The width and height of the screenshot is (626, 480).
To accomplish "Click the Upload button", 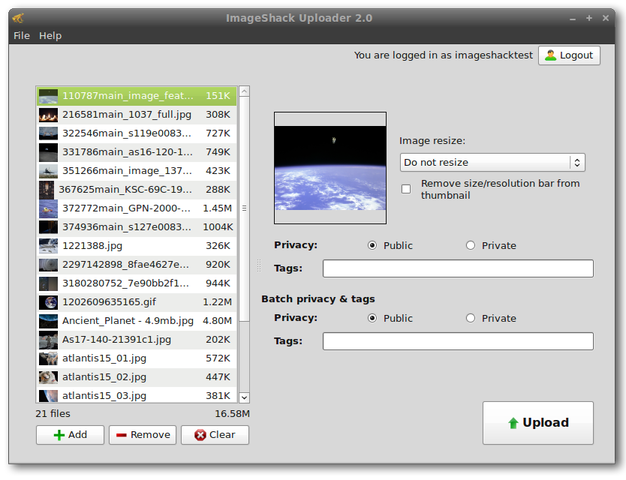I will [538, 423].
